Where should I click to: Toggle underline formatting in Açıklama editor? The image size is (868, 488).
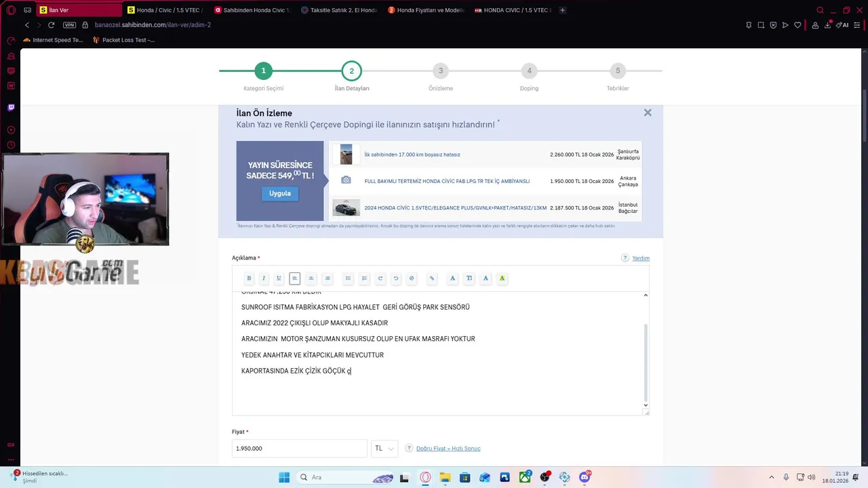[x=279, y=279]
